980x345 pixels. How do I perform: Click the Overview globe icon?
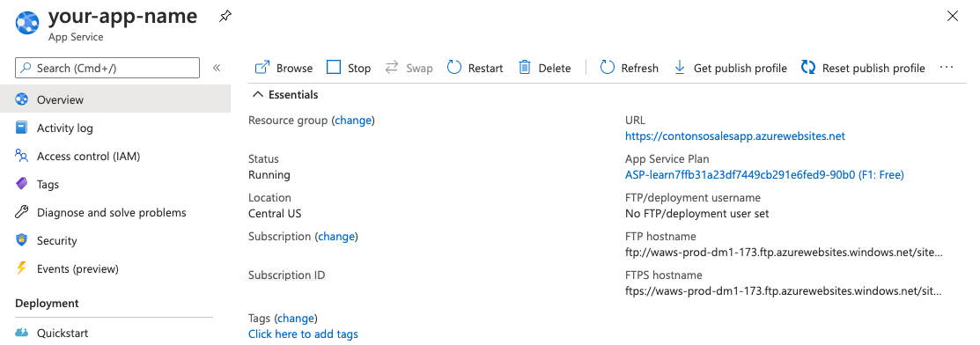point(22,100)
